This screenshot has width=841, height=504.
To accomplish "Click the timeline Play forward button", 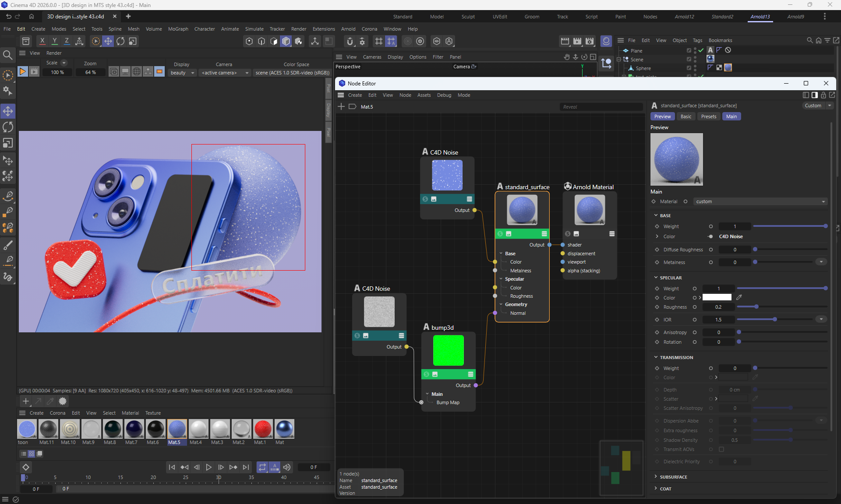I will [208, 467].
